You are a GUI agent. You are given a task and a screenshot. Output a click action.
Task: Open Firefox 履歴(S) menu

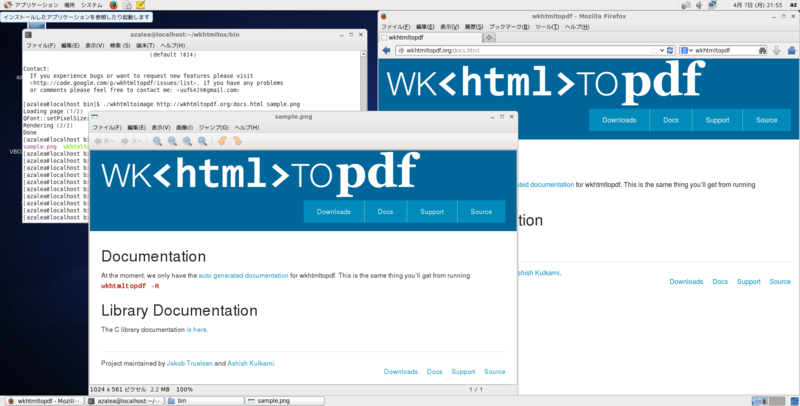(x=473, y=27)
